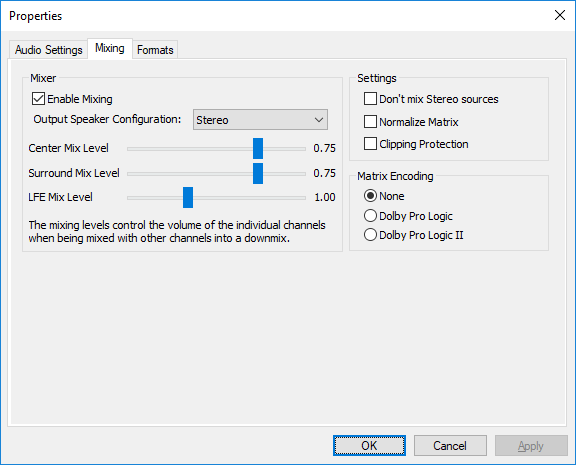Click the Cancel button

[x=450, y=446]
